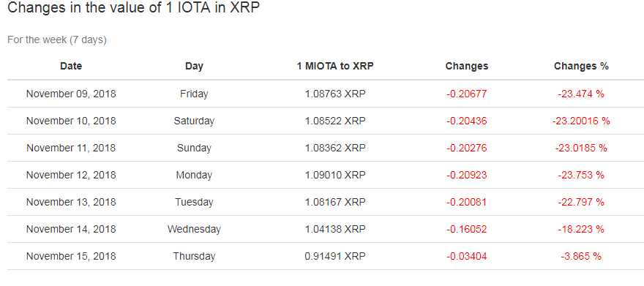Image resolution: width=644 pixels, height=286 pixels.
Task: Click the 0.91491 XRP rate value
Action: [x=335, y=257]
